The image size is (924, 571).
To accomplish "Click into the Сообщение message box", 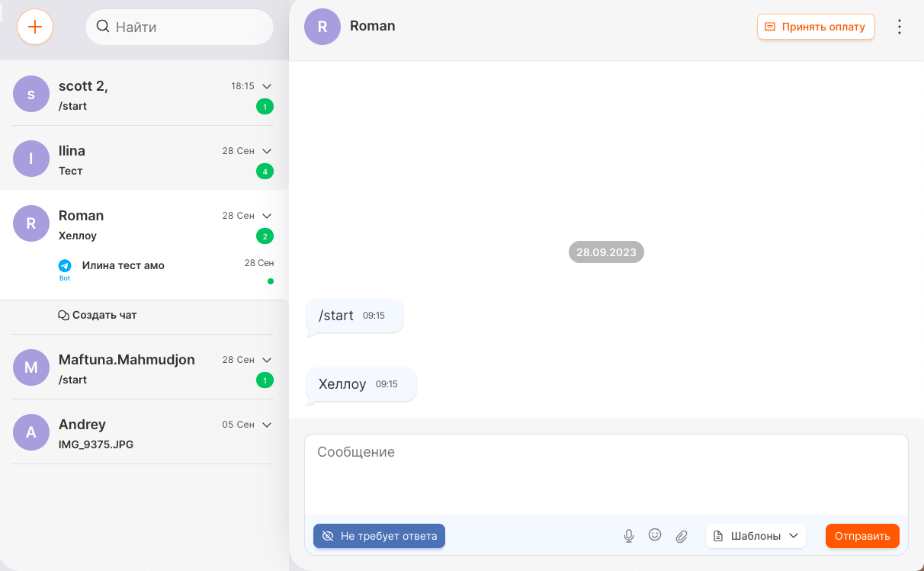I will (606, 474).
